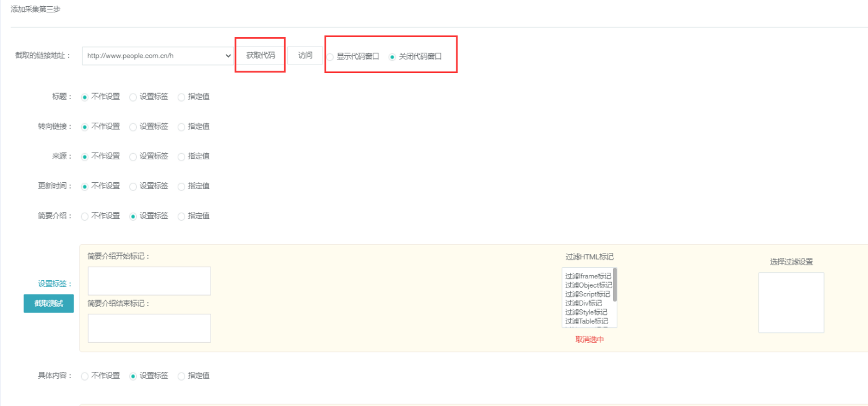Screen dimensions: 868x406
Task: Click the 简要介绍结束标记 text box
Action: pyautogui.click(x=149, y=328)
